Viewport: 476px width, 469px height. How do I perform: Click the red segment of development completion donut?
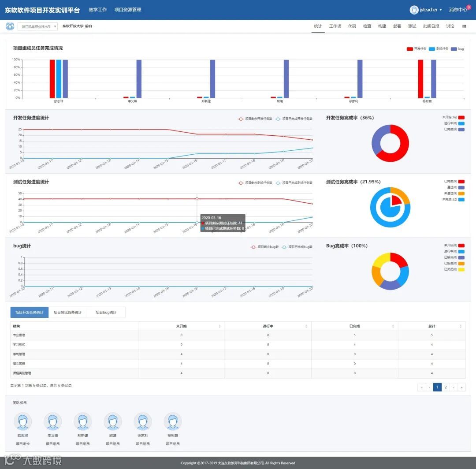coord(404,147)
